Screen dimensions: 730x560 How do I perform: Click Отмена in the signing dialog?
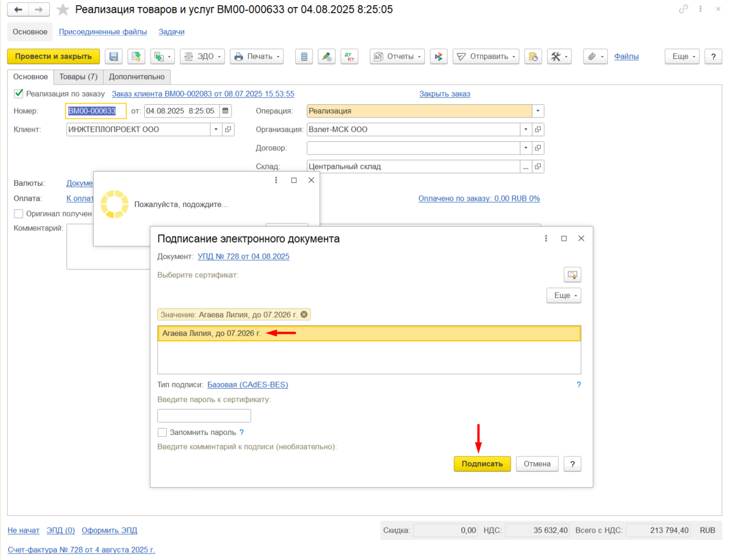537,464
